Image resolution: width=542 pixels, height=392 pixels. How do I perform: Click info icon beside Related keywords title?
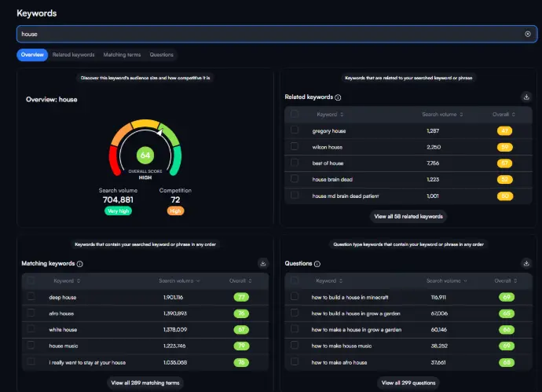[x=338, y=98]
